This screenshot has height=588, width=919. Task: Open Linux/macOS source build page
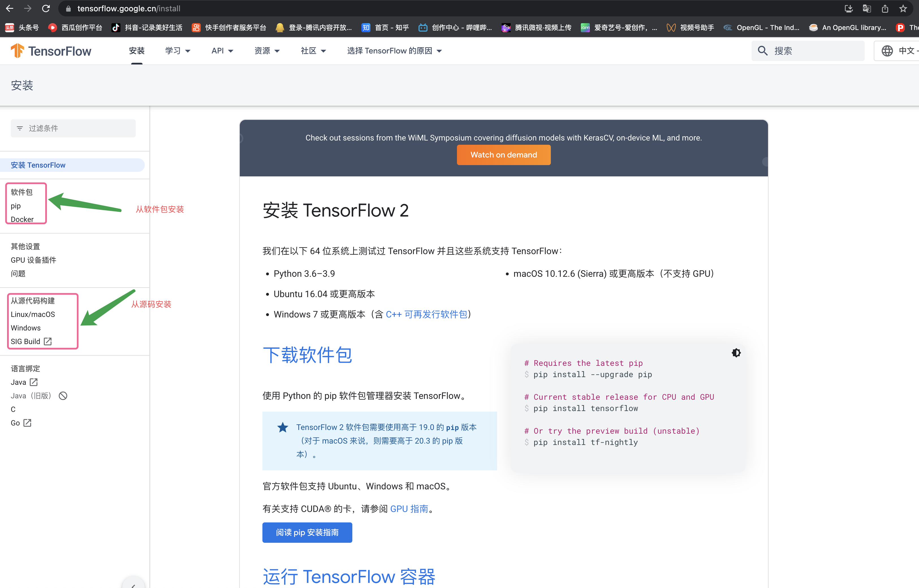[x=33, y=314]
